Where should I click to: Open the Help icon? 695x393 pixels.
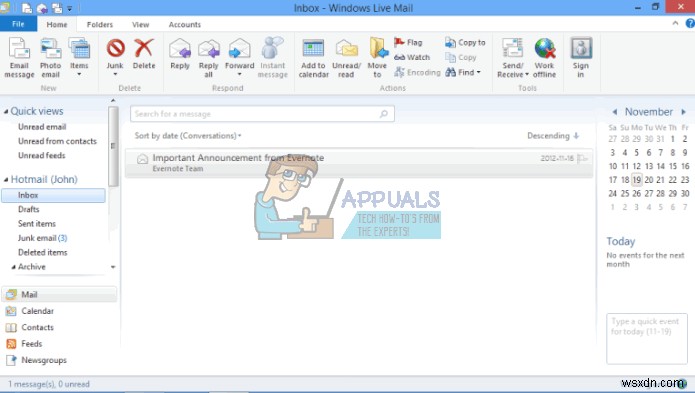pos(691,23)
